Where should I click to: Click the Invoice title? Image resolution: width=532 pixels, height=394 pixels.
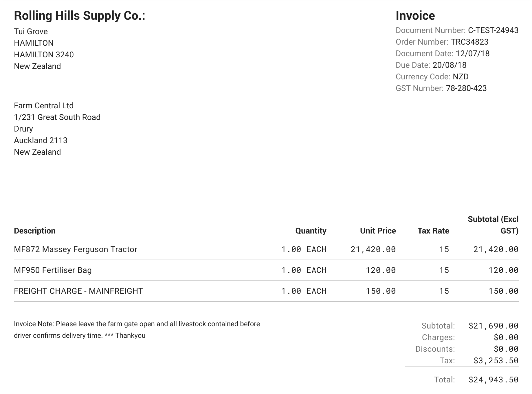coord(415,16)
